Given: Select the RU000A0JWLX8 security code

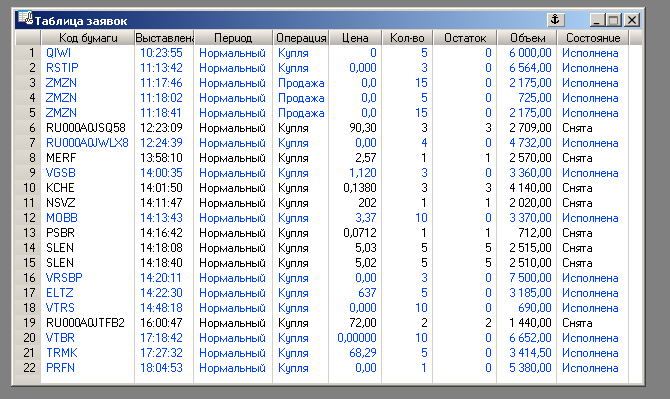Looking at the screenshot, I should pos(87,143).
